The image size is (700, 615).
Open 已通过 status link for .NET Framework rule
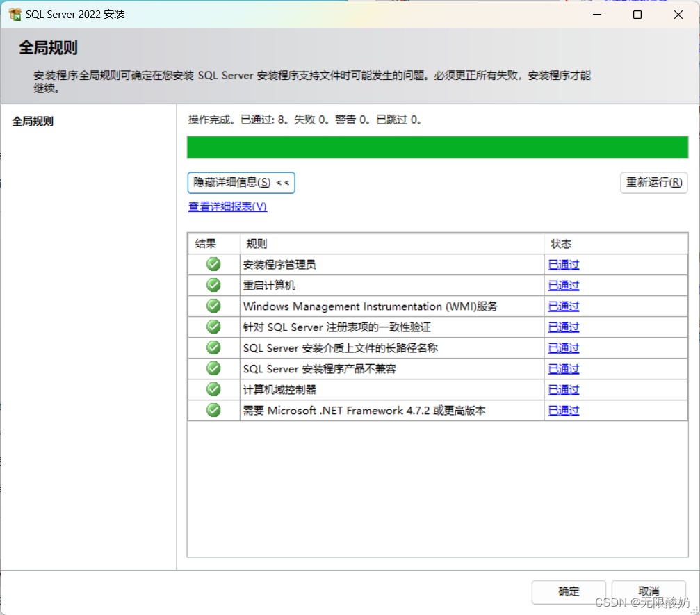point(563,411)
